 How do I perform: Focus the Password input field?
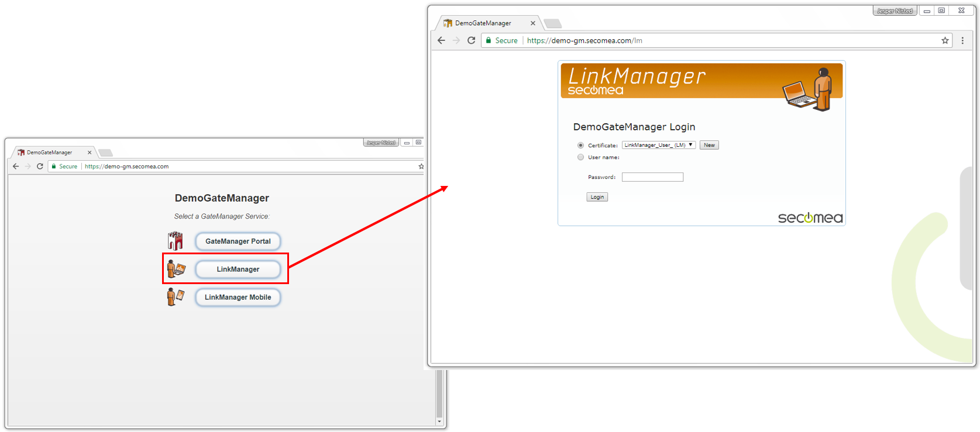click(x=652, y=177)
